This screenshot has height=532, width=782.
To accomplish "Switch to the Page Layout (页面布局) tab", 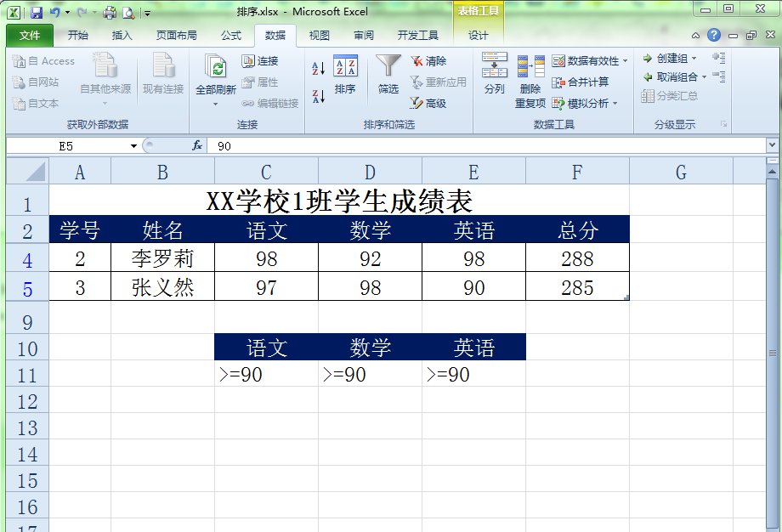I will click(177, 35).
